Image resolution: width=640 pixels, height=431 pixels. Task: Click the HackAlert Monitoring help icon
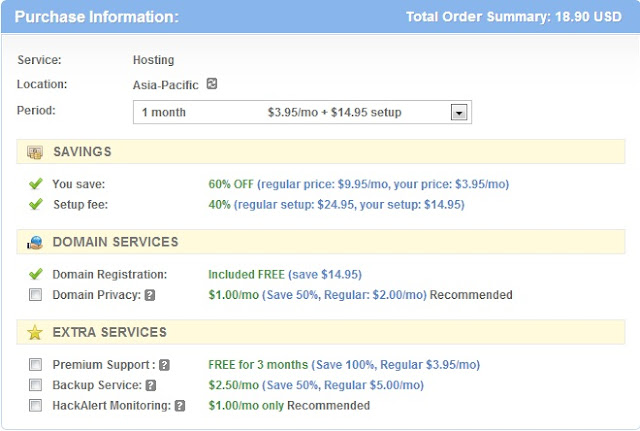coord(180,406)
